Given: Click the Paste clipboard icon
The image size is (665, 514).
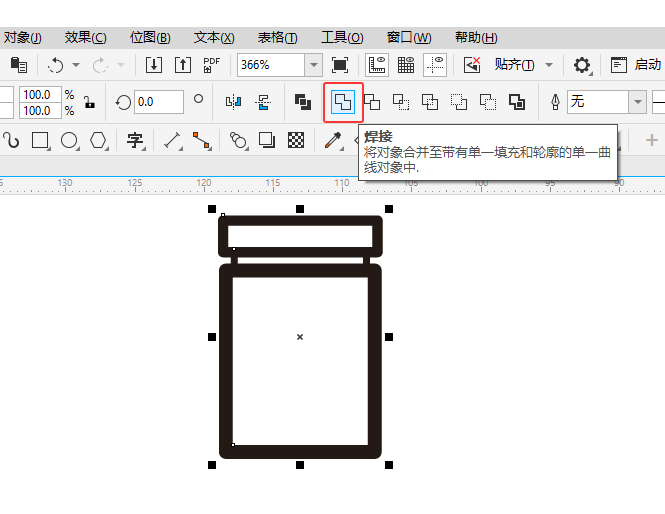Looking at the screenshot, I should [19, 65].
